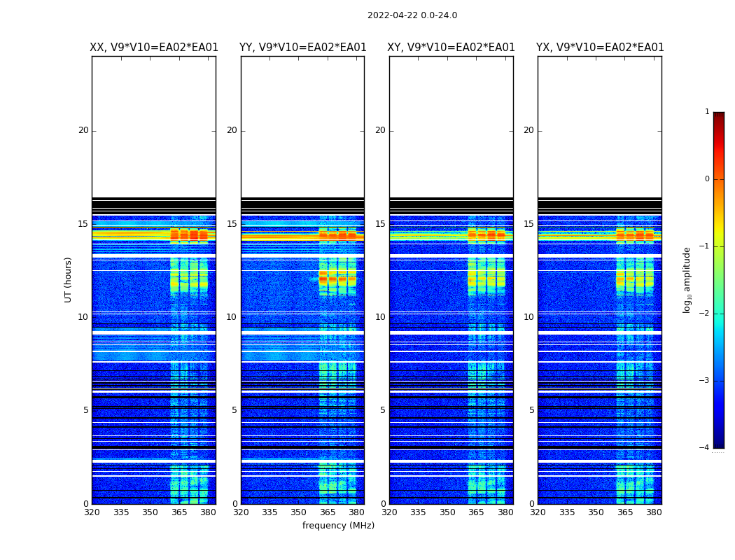Click the colorbar tick label -2
735x560 pixels.
(x=706, y=314)
